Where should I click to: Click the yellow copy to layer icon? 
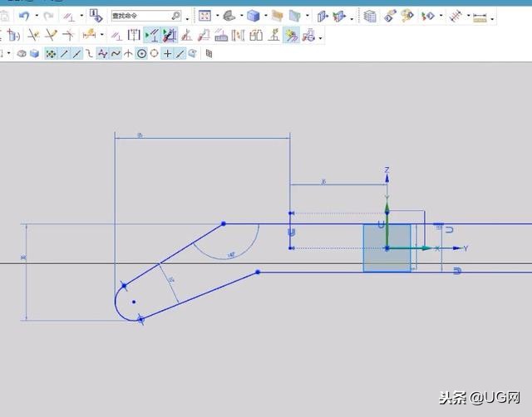pyautogui.click(x=407, y=16)
